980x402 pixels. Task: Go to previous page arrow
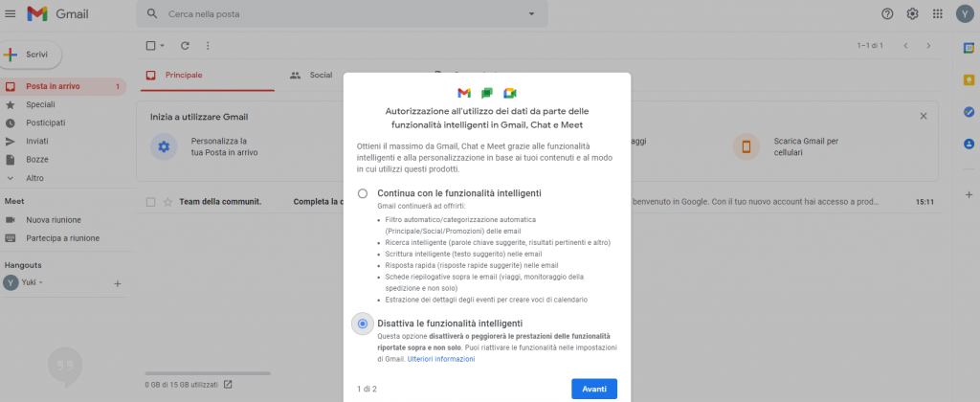[x=905, y=46]
